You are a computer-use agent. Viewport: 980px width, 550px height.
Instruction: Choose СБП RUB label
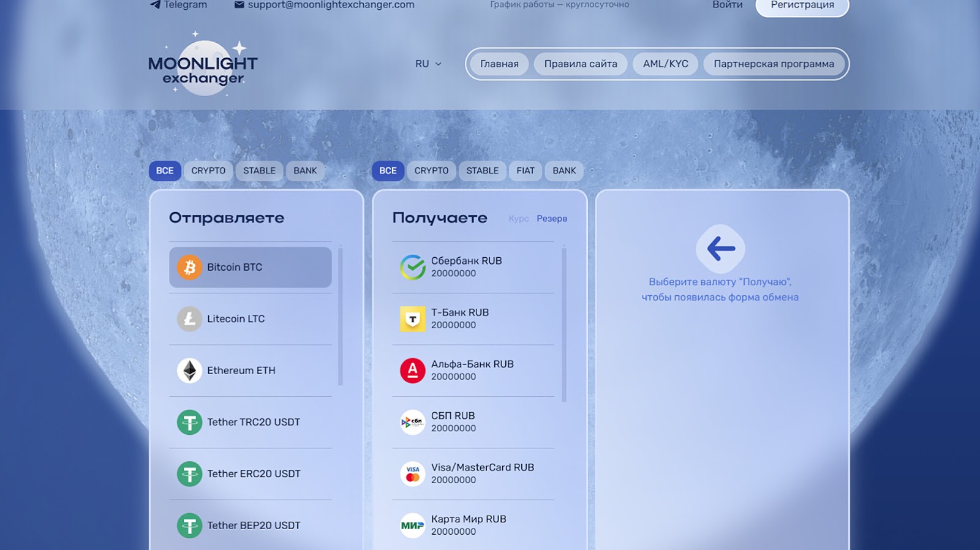453,416
